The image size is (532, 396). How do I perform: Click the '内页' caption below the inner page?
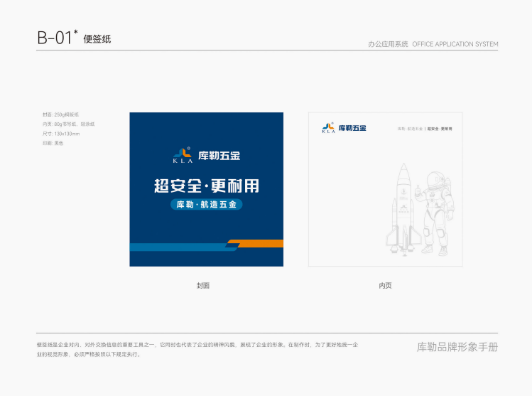pyautogui.click(x=385, y=286)
